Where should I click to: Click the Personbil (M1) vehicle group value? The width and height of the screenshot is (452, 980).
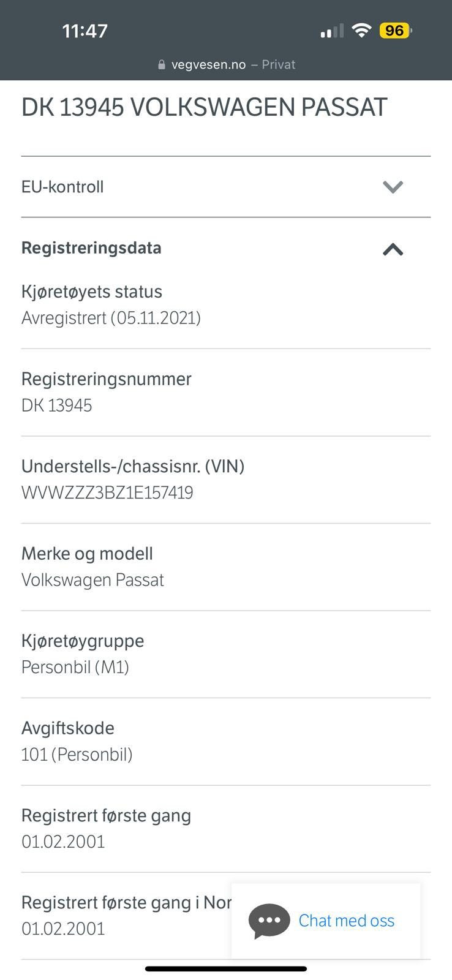75,667
